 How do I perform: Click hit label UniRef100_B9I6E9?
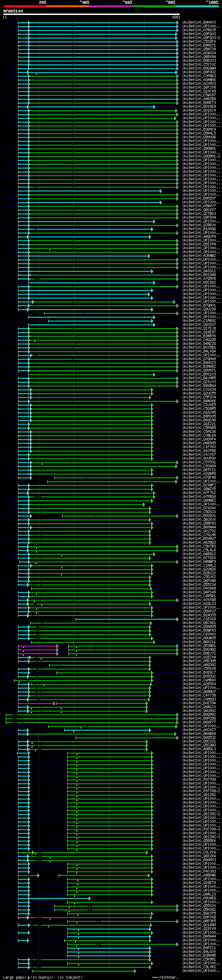(x=199, y=106)
